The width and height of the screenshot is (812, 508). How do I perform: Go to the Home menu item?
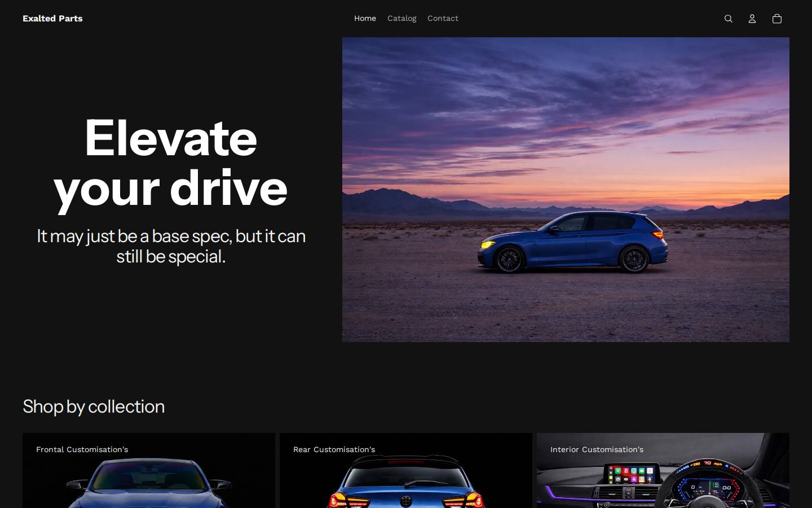365,19
